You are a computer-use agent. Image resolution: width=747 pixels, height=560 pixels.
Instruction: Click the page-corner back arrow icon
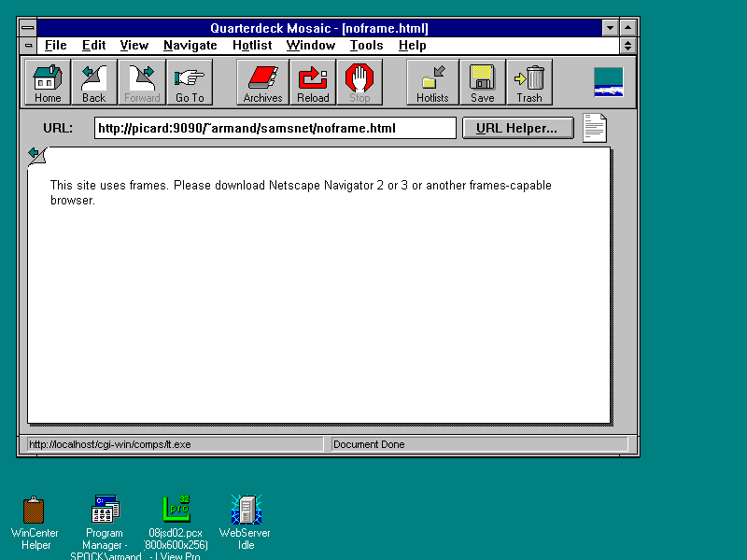point(35,154)
